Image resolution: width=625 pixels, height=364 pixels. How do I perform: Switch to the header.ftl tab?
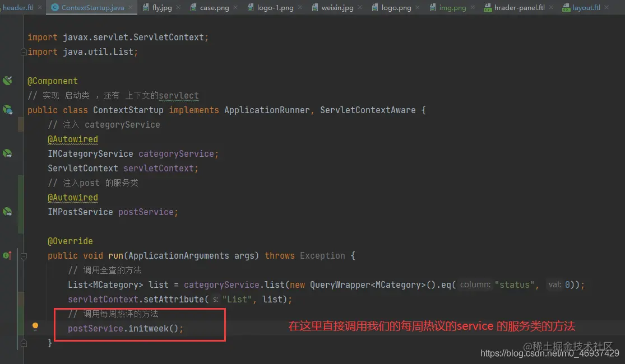tap(18, 7)
